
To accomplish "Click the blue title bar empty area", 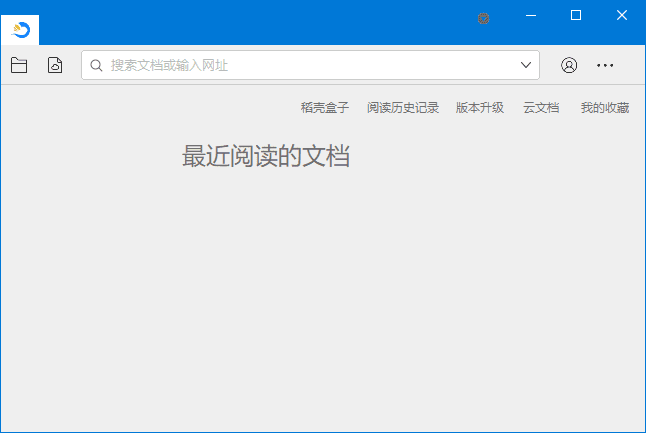I will coord(250,20).
